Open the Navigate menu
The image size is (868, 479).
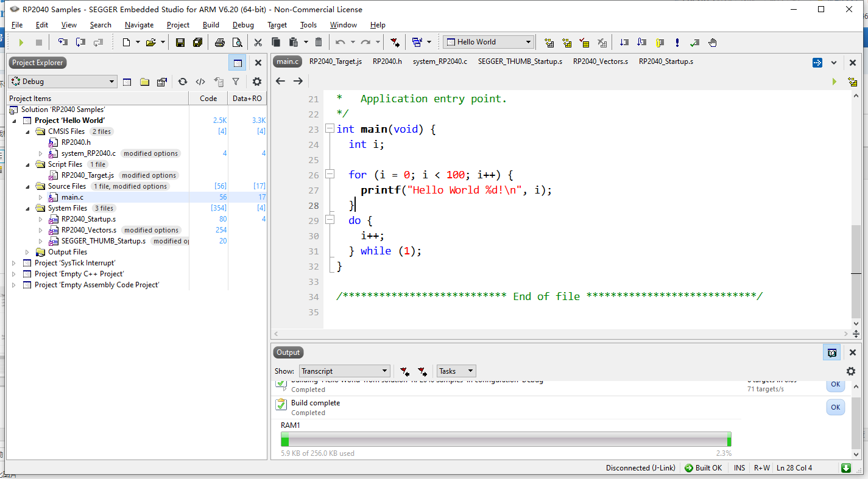[139, 25]
